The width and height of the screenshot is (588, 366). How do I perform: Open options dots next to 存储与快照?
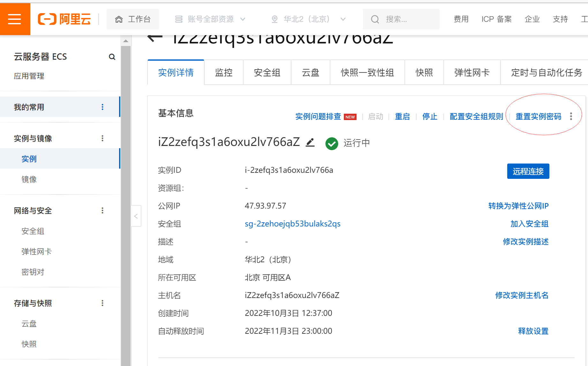(x=102, y=303)
